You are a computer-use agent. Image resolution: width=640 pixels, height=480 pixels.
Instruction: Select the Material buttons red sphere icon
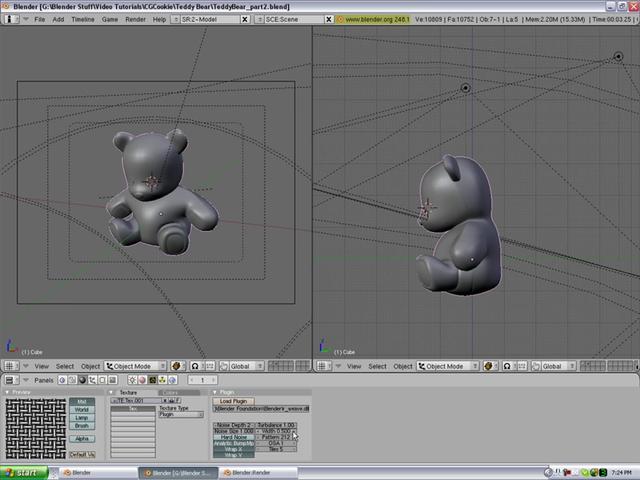[142, 380]
